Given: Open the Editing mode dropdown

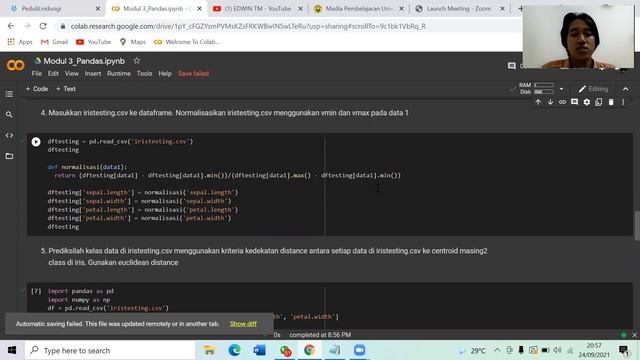Looking at the screenshot, I should click(x=593, y=89).
